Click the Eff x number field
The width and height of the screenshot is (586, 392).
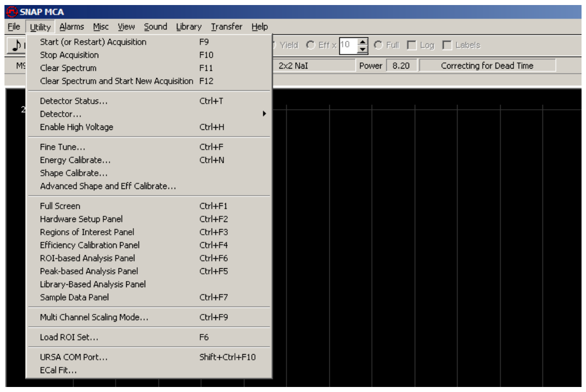pyautogui.click(x=348, y=46)
